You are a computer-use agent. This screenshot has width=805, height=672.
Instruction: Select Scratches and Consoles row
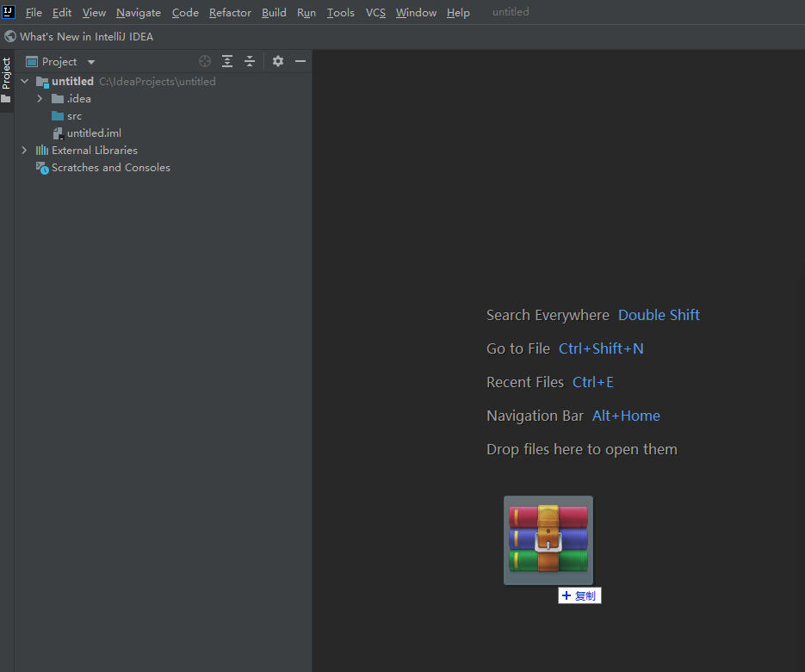pos(164,168)
